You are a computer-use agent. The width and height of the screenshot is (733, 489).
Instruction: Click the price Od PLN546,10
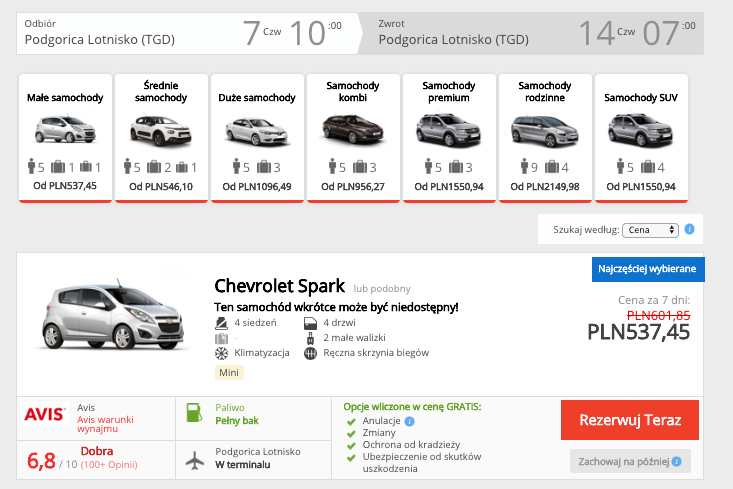click(161, 187)
